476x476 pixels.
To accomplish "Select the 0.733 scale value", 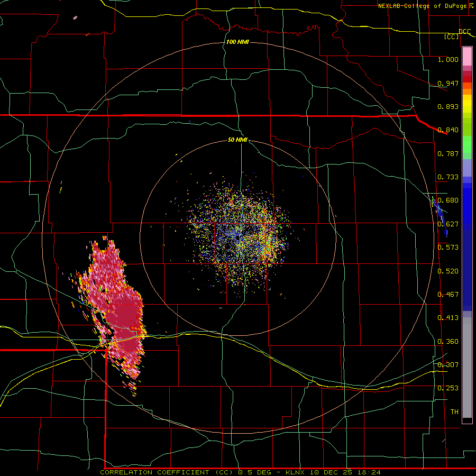I will pyautogui.click(x=448, y=177).
